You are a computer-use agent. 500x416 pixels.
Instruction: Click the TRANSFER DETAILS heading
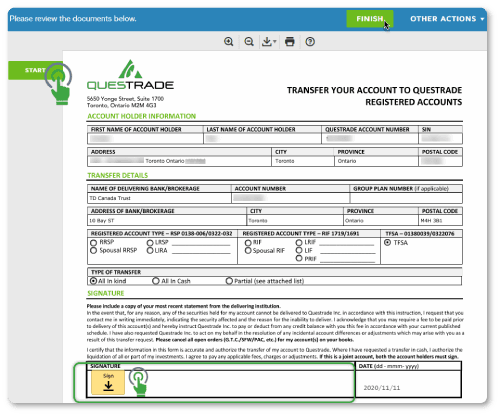pyautogui.click(x=117, y=175)
